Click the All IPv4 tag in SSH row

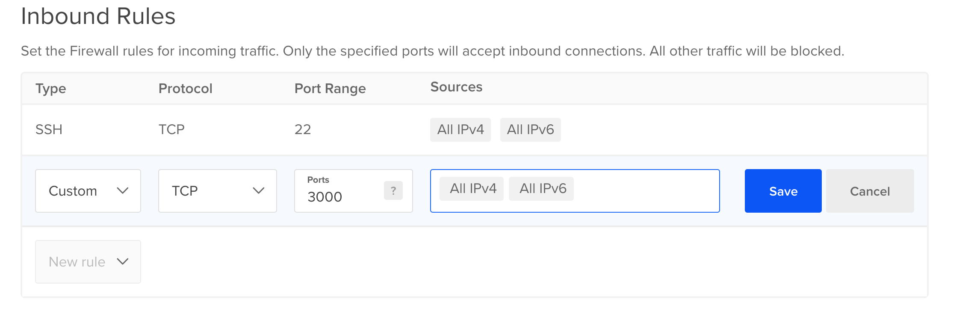coord(460,130)
